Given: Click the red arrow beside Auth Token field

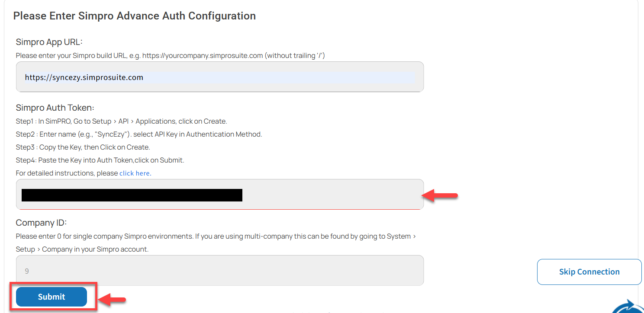Looking at the screenshot, I should click(x=440, y=195).
